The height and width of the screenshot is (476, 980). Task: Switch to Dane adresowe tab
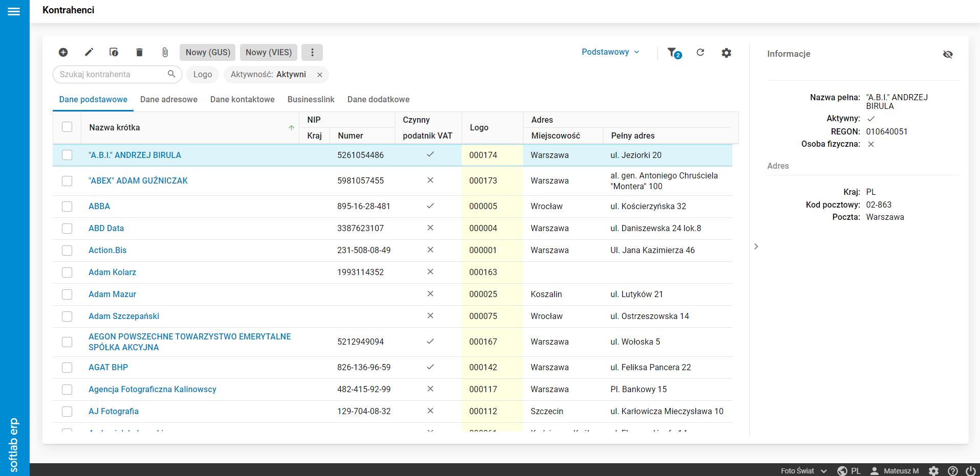(169, 100)
